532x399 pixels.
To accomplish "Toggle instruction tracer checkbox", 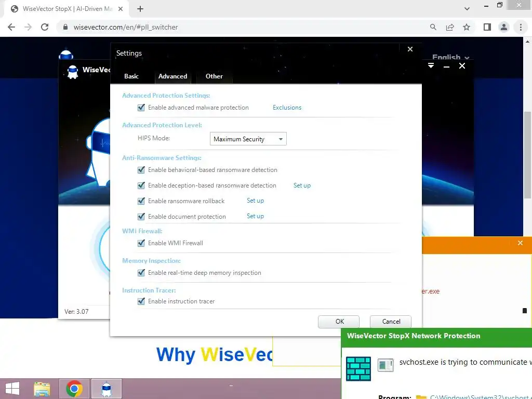I will tap(141, 301).
